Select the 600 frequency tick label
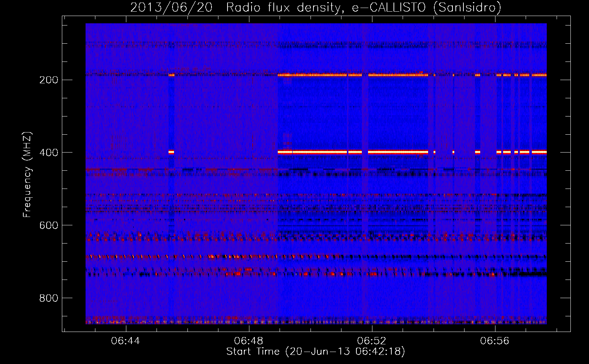The width and height of the screenshot is (589, 364). coord(48,225)
